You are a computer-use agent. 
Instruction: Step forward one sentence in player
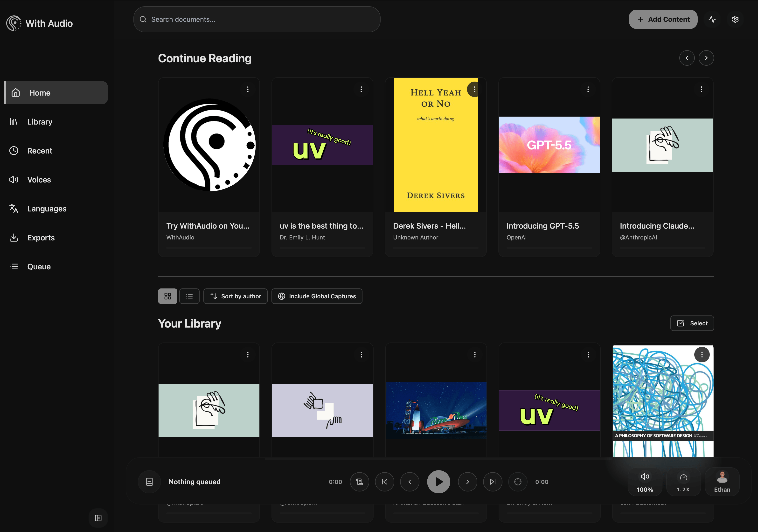pyautogui.click(x=467, y=482)
